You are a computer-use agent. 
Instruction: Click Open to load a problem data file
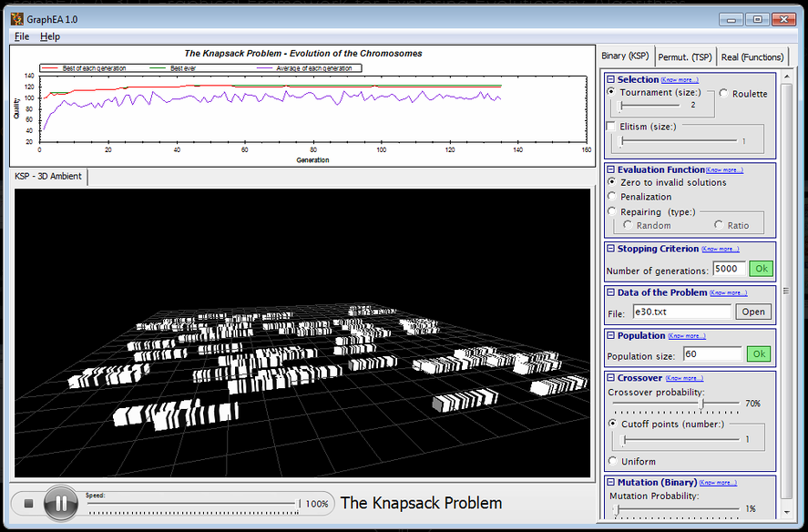tap(753, 312)
